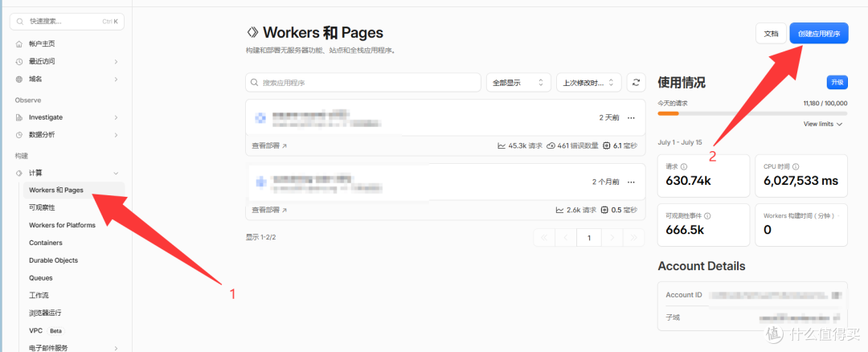This screenshot has width=868, height=352.
Task: Go to the next page pagination arrow
Action: (612, 237)
